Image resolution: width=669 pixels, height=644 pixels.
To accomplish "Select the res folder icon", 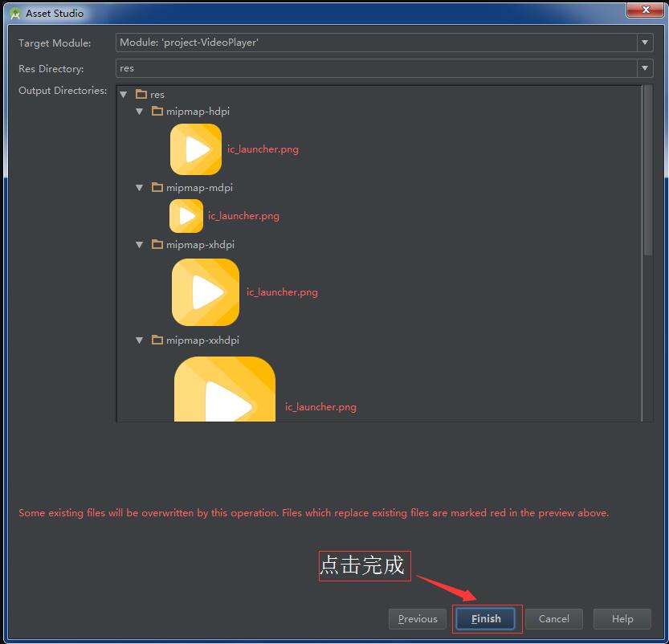I will [x=141, y=94].
